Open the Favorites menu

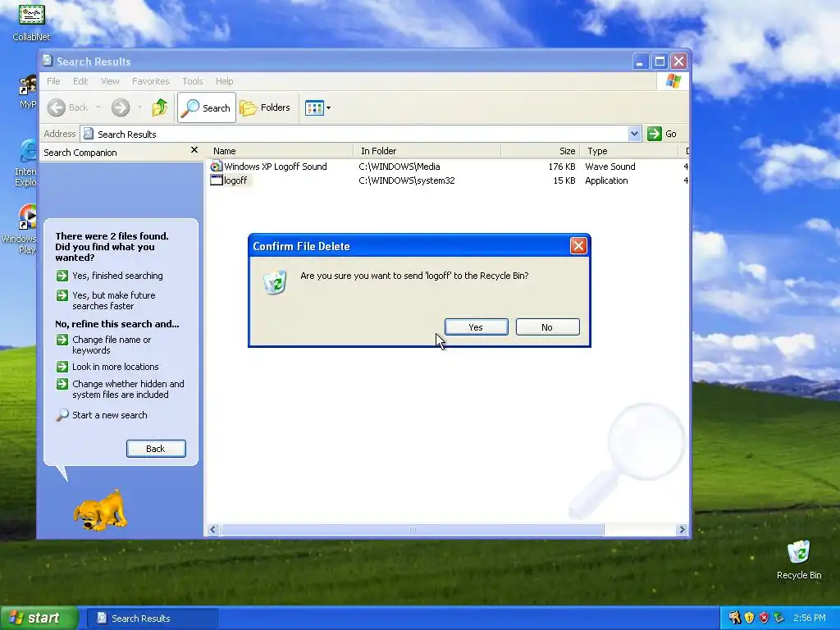[x=151, y=81]
